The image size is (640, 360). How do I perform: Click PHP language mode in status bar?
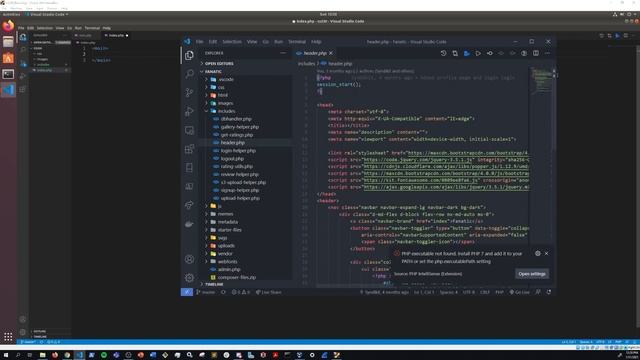tap(499, 292)
